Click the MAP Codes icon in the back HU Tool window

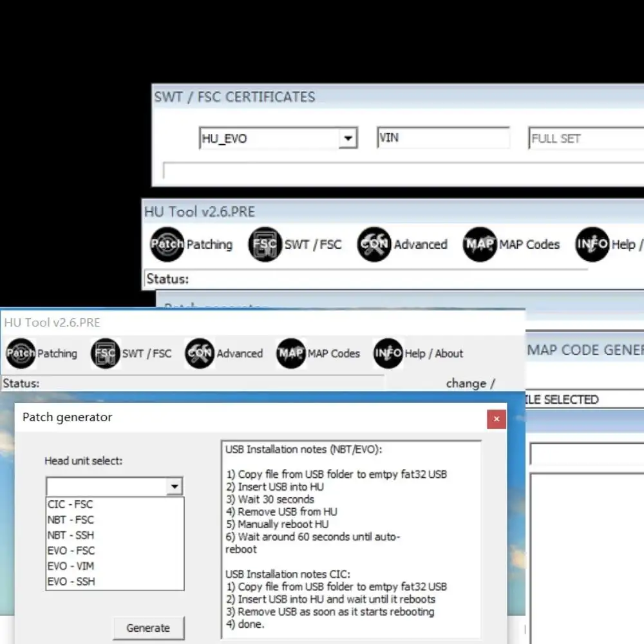(x=480, y=244)
